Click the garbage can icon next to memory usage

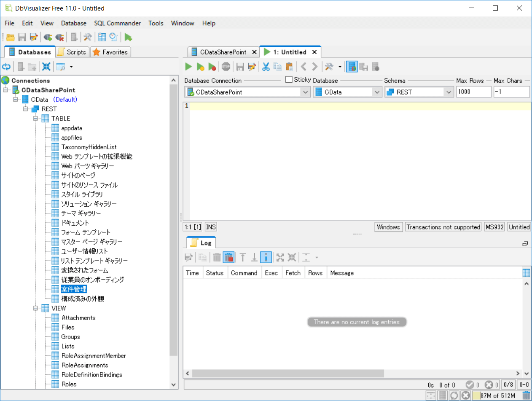click(526, 396)
